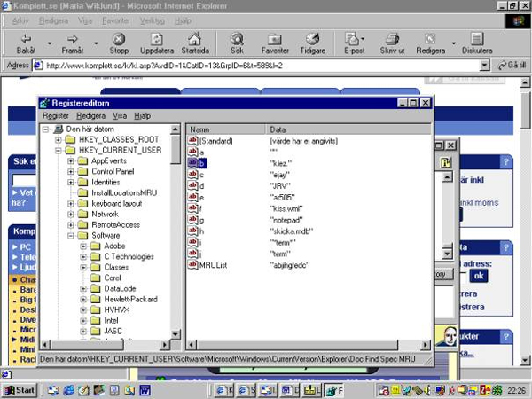Click the E-post mail icon
The width and height of the screenshot is (532, 399).
pos(352,39)
